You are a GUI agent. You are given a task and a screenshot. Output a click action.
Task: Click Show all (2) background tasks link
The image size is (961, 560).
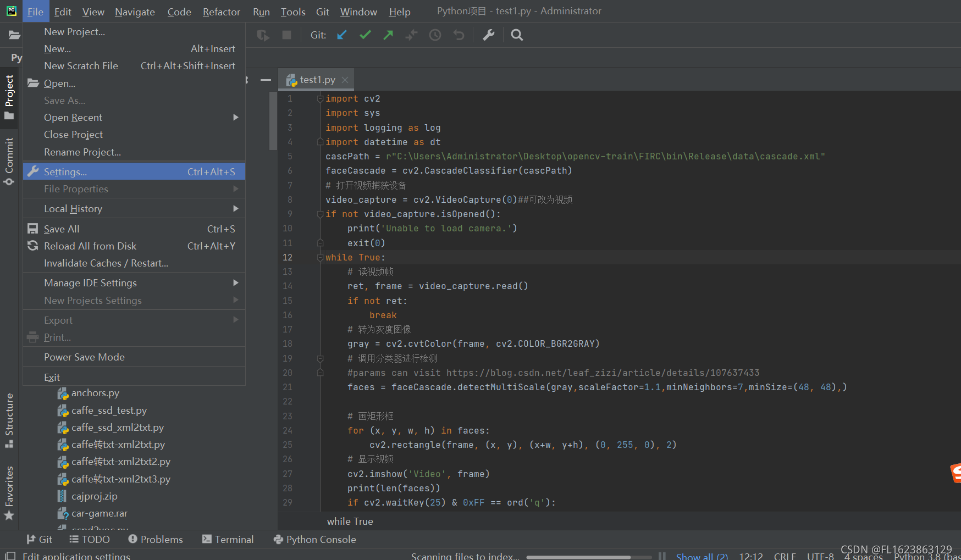702,556
